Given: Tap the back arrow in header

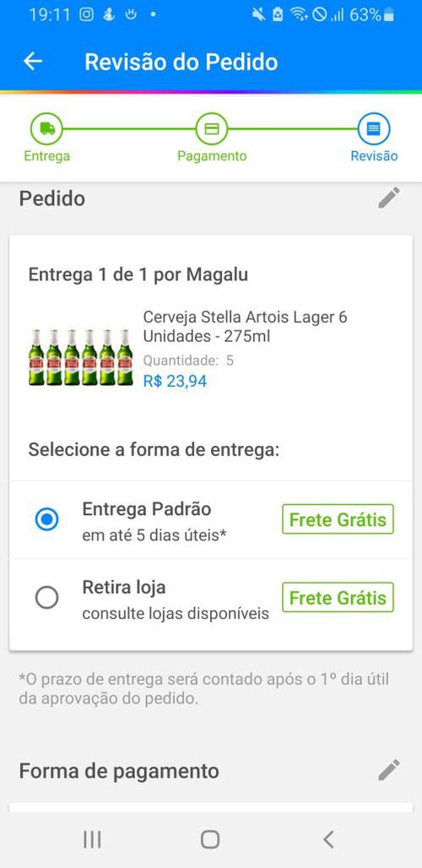Looking at the screenshot, I should pos(33,62).
